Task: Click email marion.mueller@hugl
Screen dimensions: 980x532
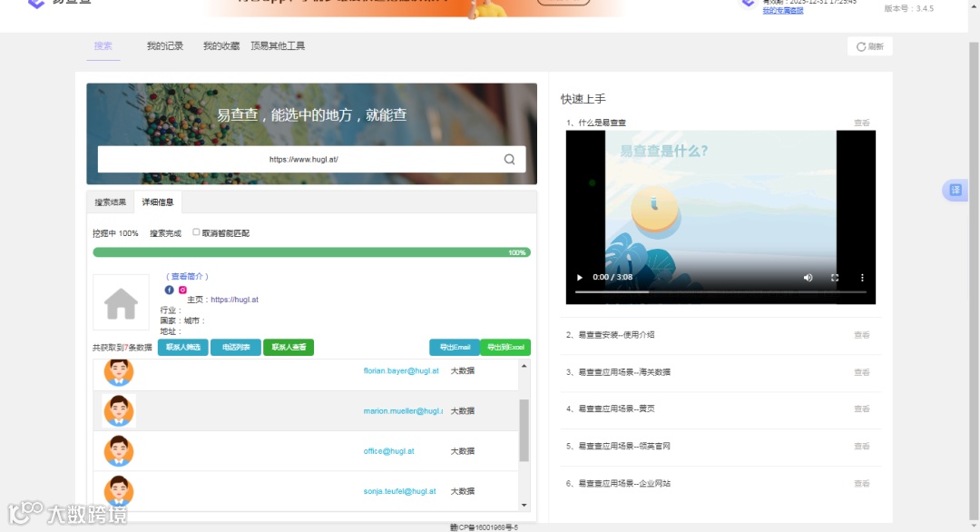Action: click(x=403, y=410)
